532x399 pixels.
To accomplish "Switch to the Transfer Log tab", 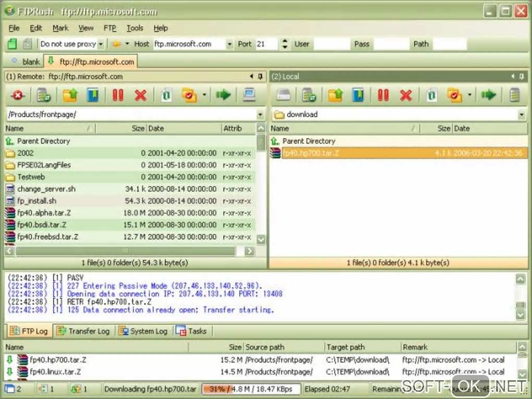I will coord(83,331).
